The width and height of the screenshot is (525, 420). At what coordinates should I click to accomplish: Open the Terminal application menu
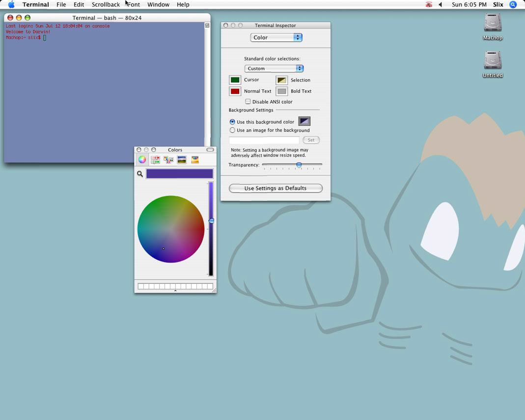click(35, 4)
